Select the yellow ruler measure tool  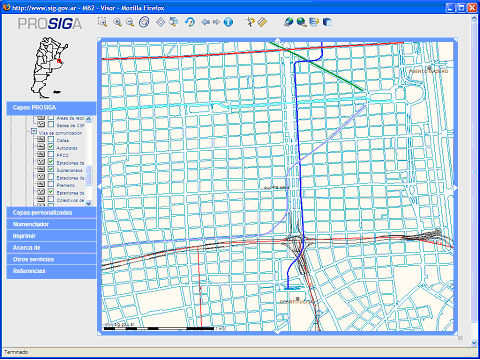tap(262, 22)
